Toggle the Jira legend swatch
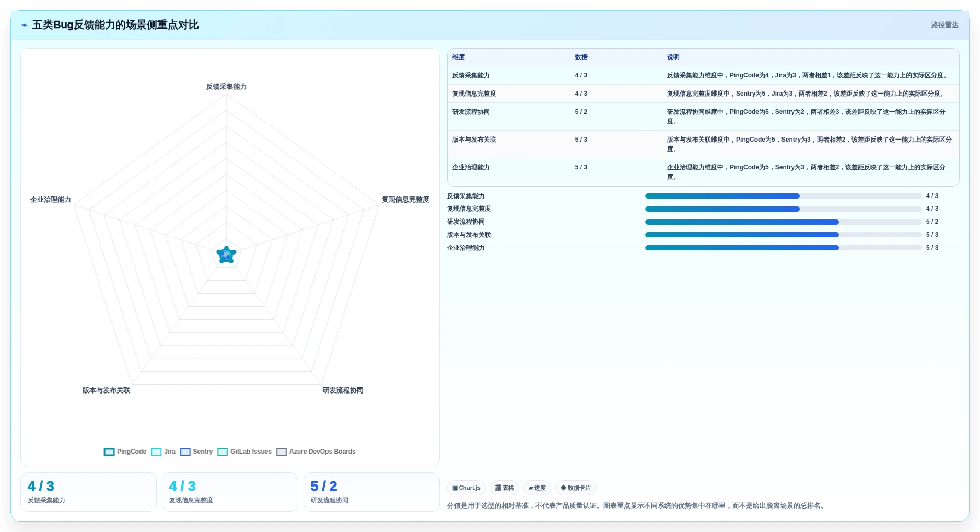Viewport: 980px width, 532px height. click(156, 452)
